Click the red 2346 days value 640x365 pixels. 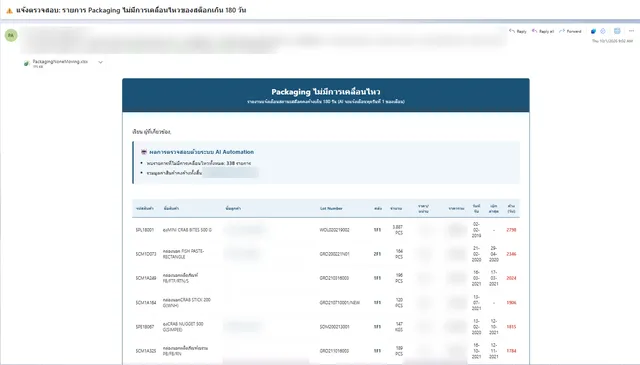pos(511,254)
